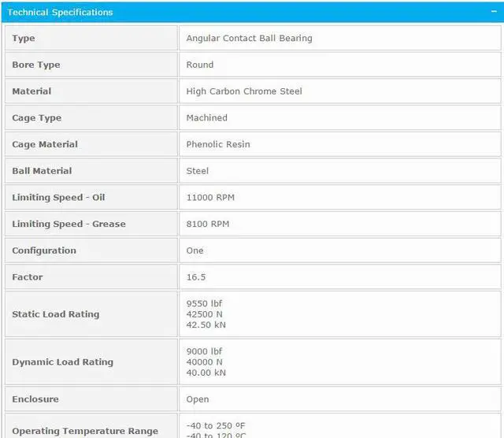
Task: Select the Steel ball material value
Action: coord(198,171)
